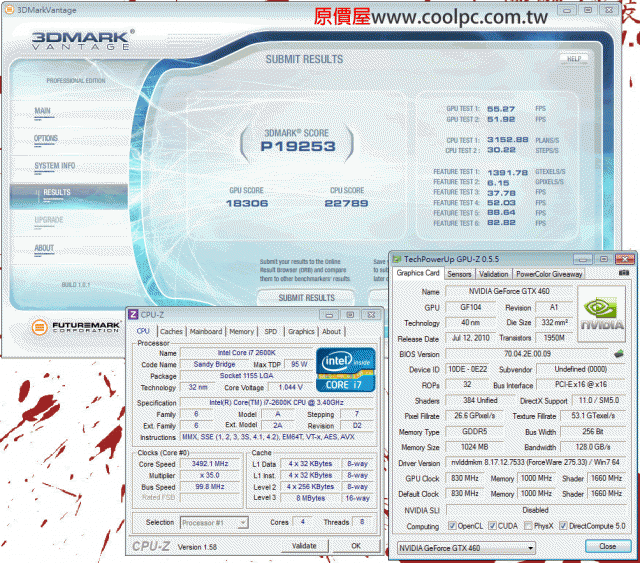Switch to SPD tab in CPU-Z
This screenshot has height=563, width=640.
coord(271,332)
